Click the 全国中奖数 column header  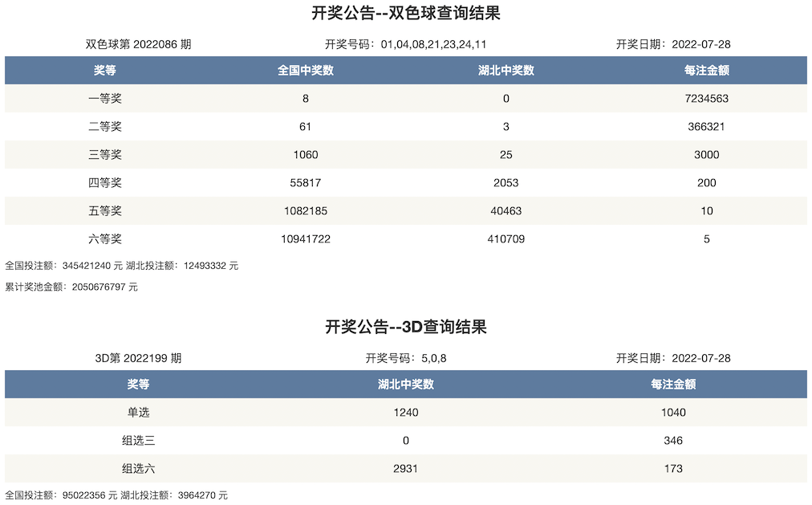point(306,71)
